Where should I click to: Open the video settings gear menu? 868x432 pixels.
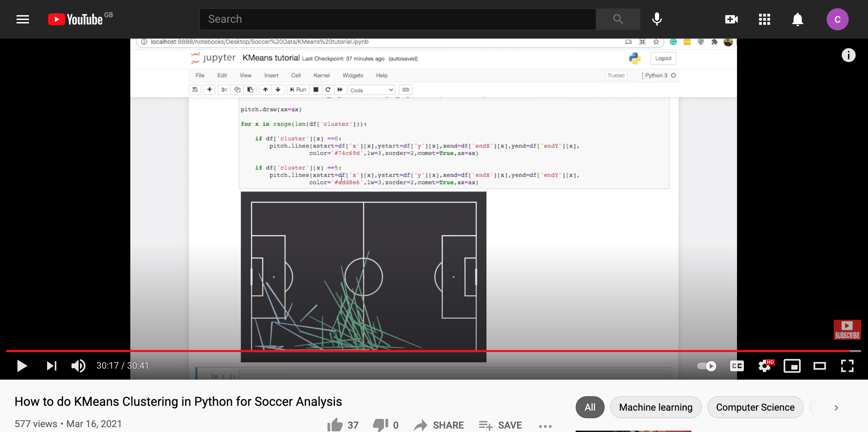click(x=764, y=366)
